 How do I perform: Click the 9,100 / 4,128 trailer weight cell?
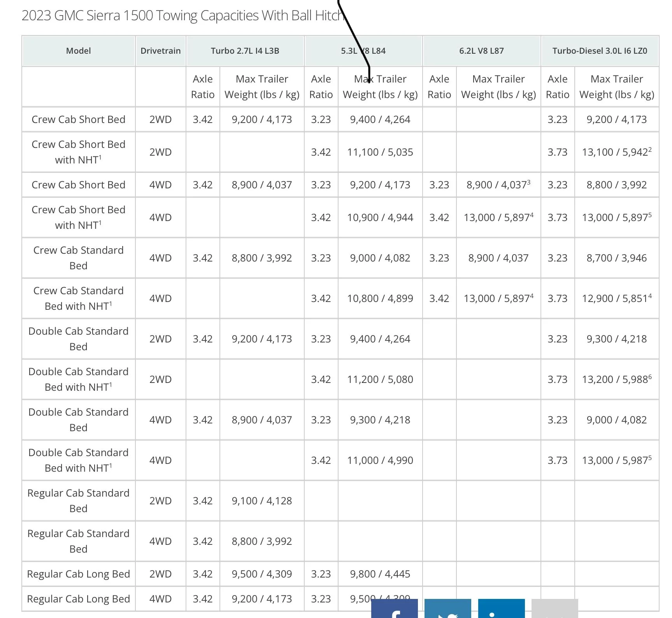coord(261,501)
